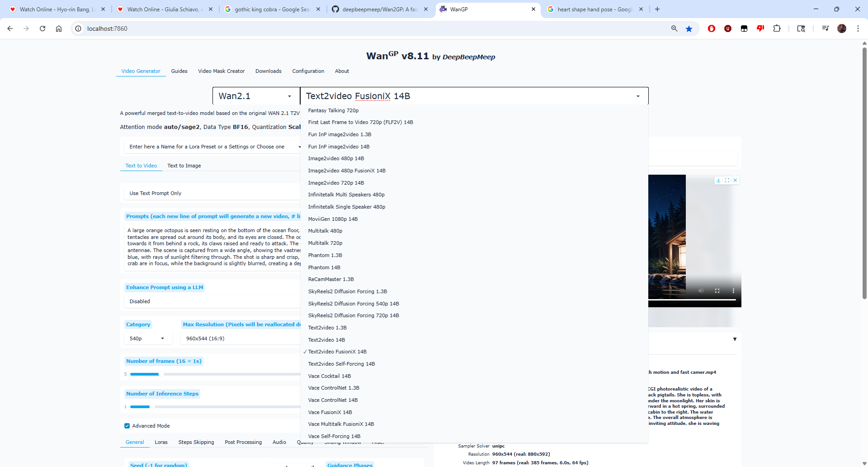This screenshot has width=868, height=467.
Task: Go to the Downloads tab
Action: point(269,71)
